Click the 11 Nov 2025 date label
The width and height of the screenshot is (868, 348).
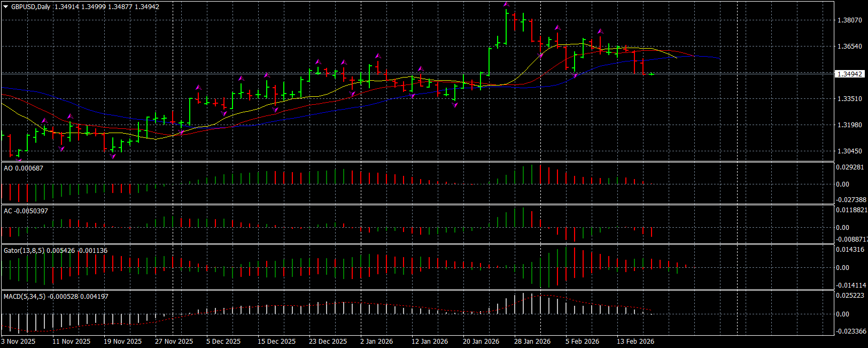tap(71, 341)
